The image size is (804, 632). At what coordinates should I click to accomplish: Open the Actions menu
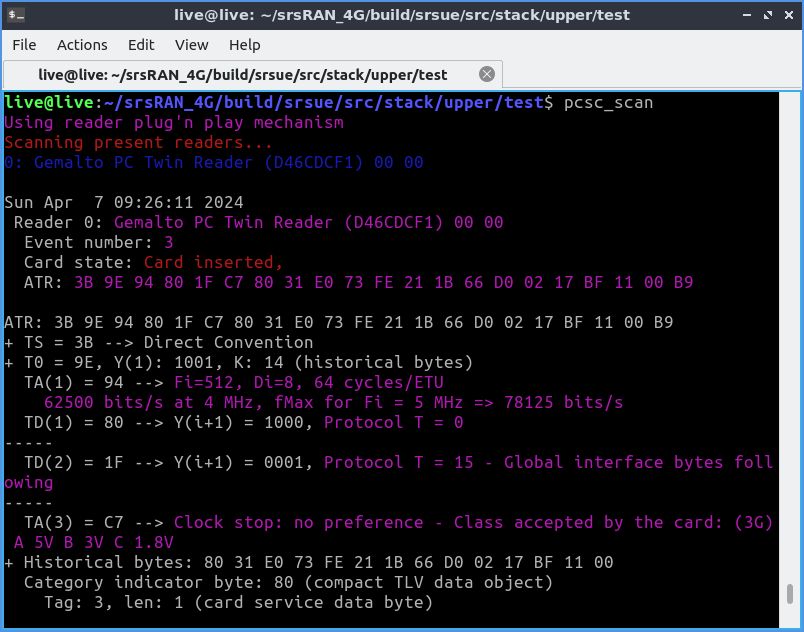(x=82, y=45)
